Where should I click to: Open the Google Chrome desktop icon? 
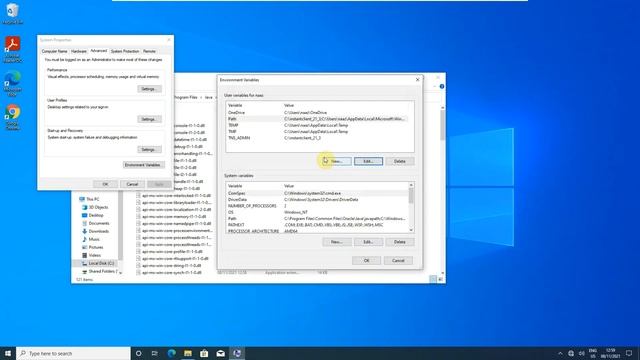tap(13, 118)
